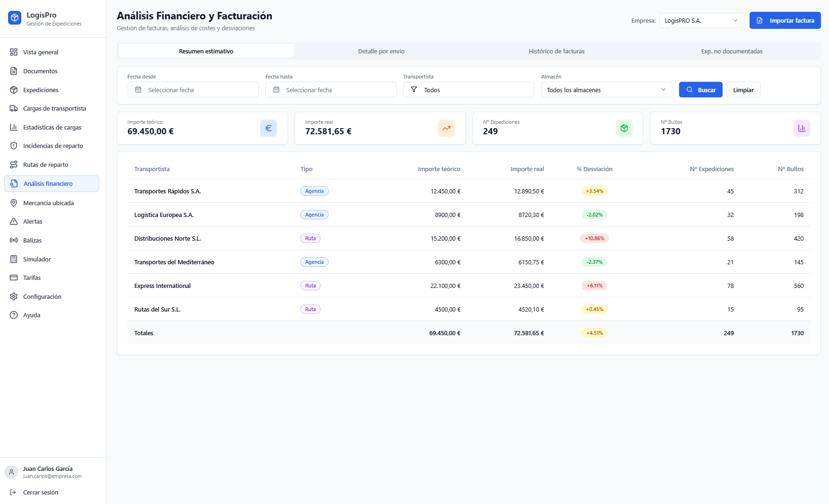Open the Tarifas card icon in sidebar
This screenshot has height=504, width=829.
click(14, 278)
